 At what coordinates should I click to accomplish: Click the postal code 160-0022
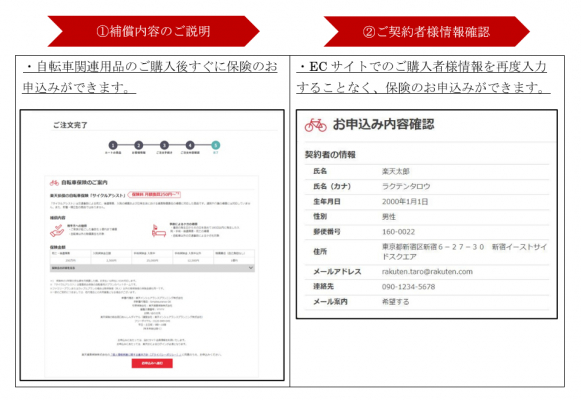[398, 232]
